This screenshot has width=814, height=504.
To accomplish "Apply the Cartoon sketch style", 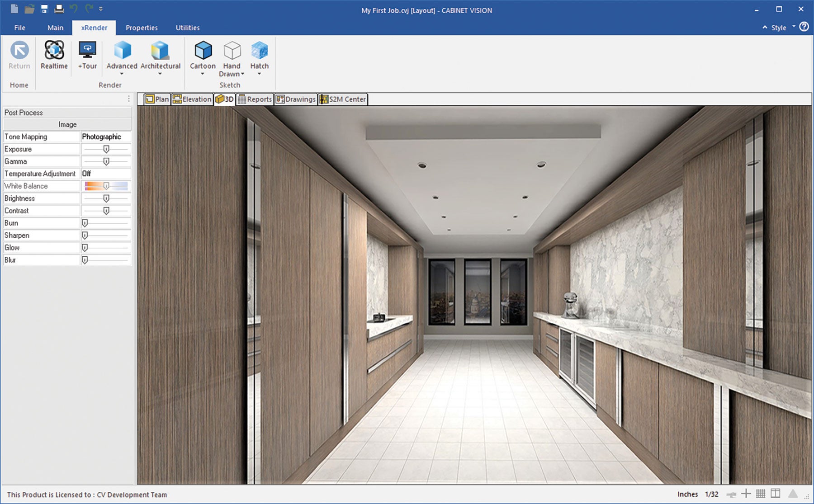I will (x=203, y=51).
